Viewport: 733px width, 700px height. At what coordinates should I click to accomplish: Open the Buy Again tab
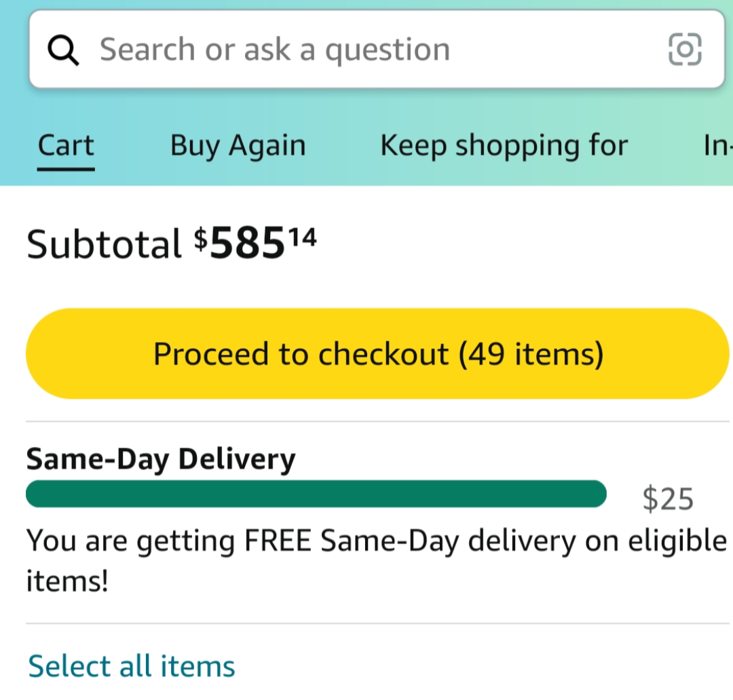(x=238, y=145)
